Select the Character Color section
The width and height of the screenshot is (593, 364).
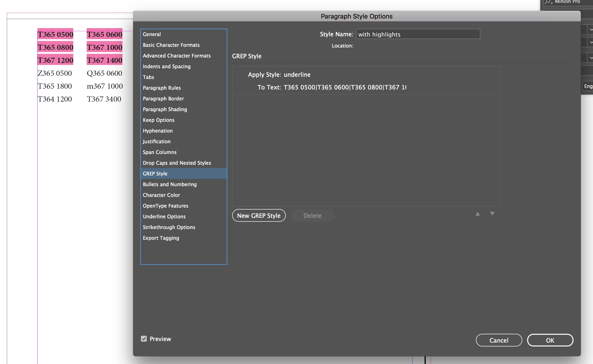tap(161, 195)
